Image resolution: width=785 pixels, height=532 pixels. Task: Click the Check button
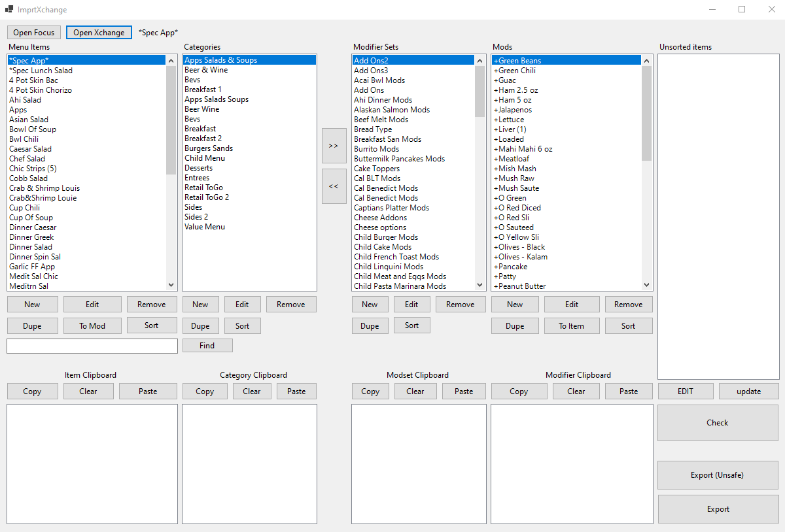[718, 423]
